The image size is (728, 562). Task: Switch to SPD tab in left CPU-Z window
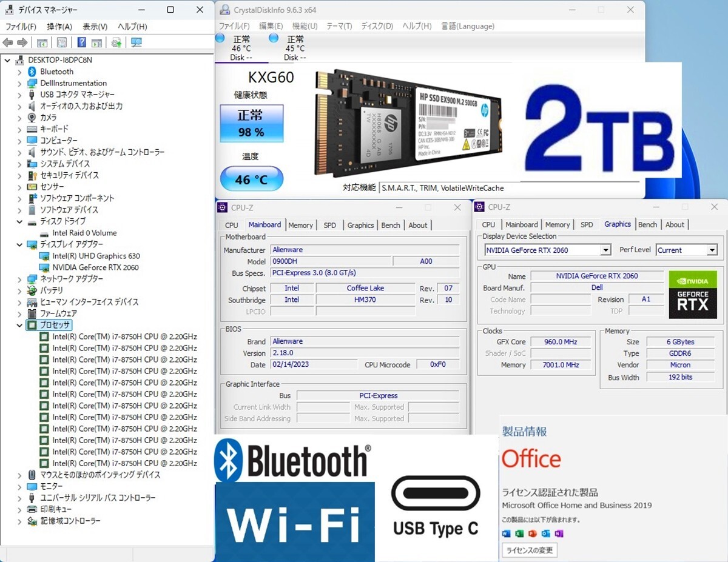(329, 225)
